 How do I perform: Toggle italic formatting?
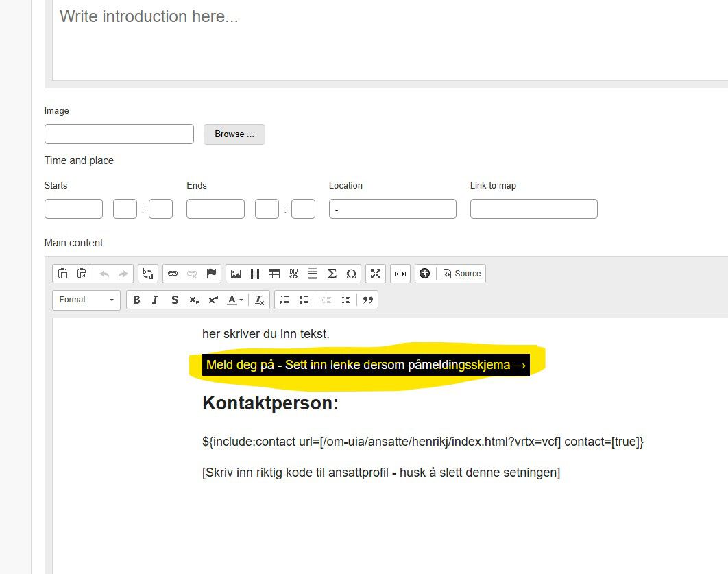[155, 300]
